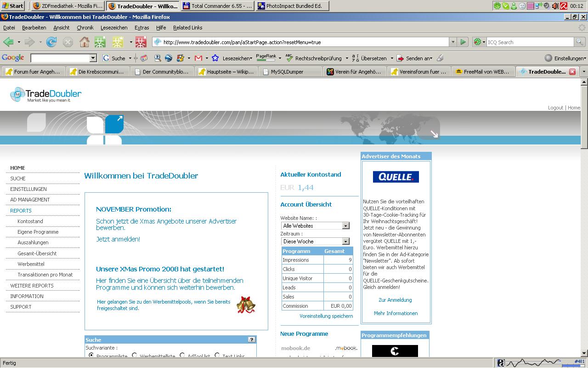Open the Einstellungen dropdown in the Google toolbar
The image size is (588, 368).
click(565, 58)
